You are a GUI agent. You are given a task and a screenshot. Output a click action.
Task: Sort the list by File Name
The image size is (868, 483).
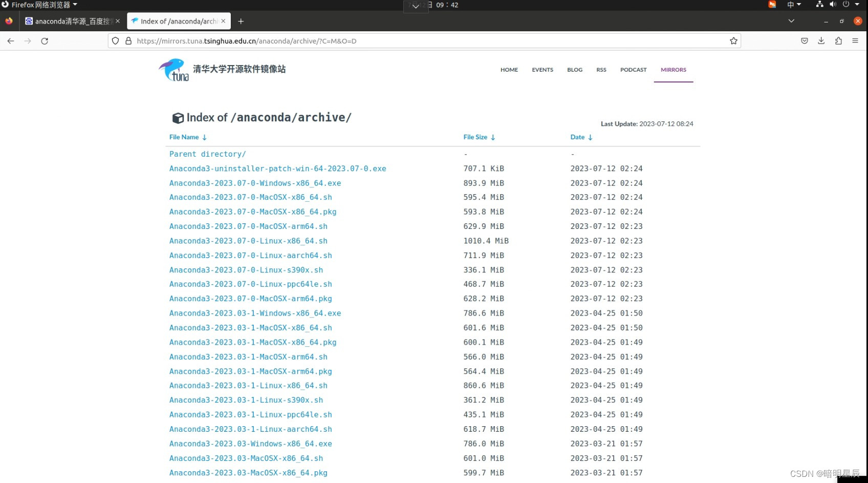click(x=188, y=137)
